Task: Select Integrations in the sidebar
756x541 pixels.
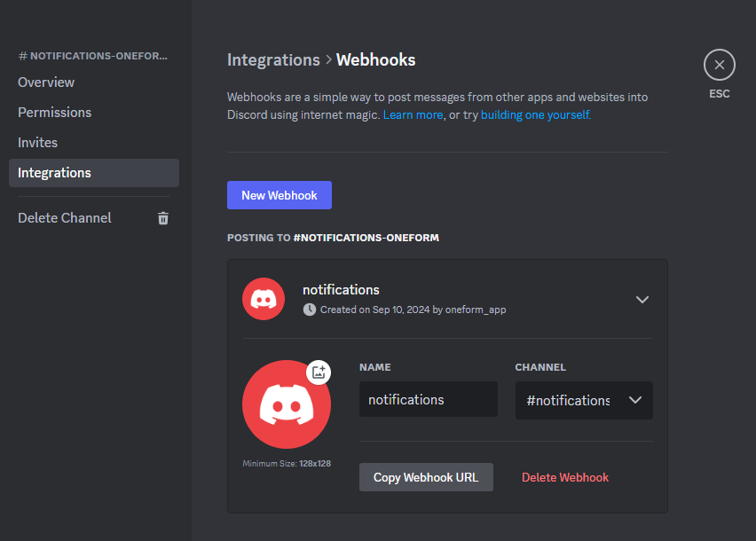Action: click(x=54, y=172)
